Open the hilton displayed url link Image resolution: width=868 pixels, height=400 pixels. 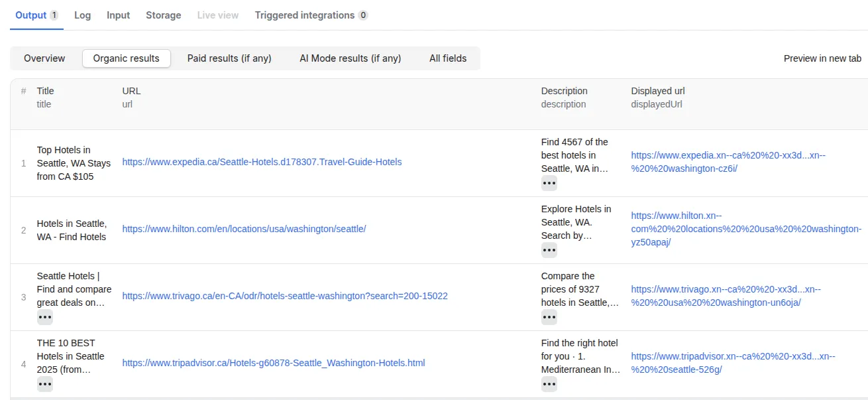746,229
